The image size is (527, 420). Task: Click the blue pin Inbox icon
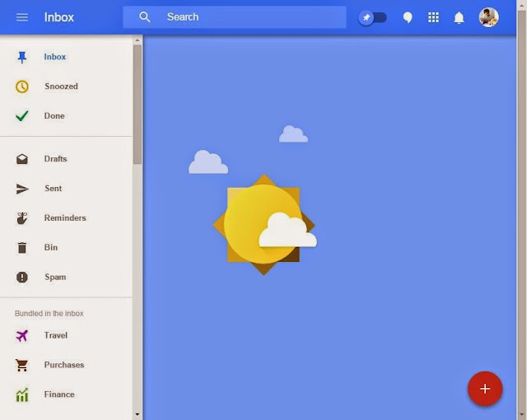[x=22, y=57]
